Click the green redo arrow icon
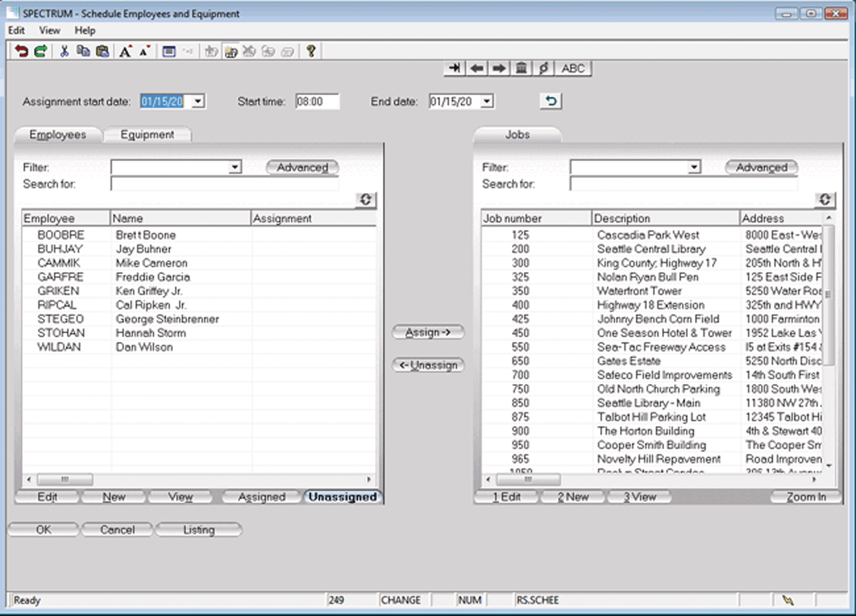This screenshot has height=616, width=856. [x=41, y=51]
